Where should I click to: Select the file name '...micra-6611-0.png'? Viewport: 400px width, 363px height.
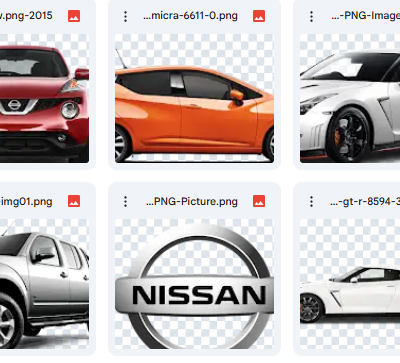click(x=190, y=16)
